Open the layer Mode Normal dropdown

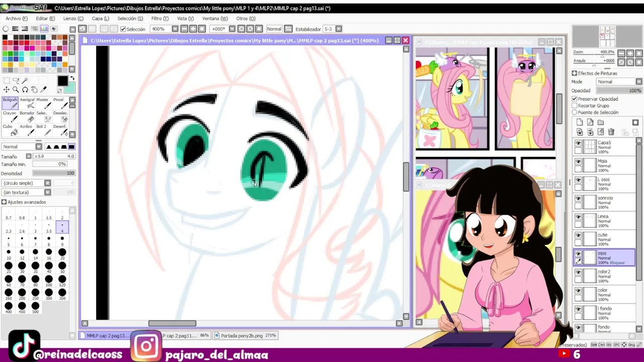pos(639,81)
